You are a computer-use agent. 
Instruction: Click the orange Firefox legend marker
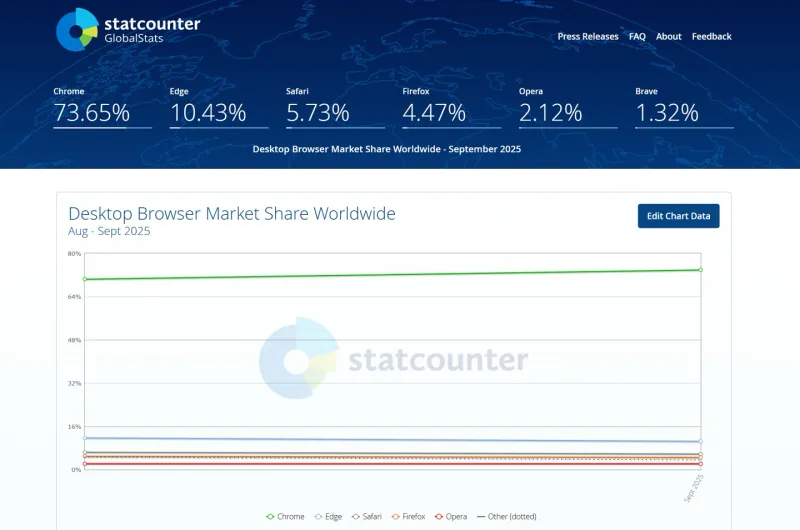point(396,516)
